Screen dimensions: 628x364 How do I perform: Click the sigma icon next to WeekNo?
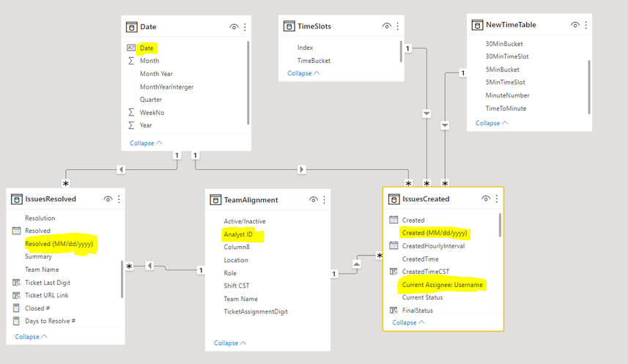(131, 113)
